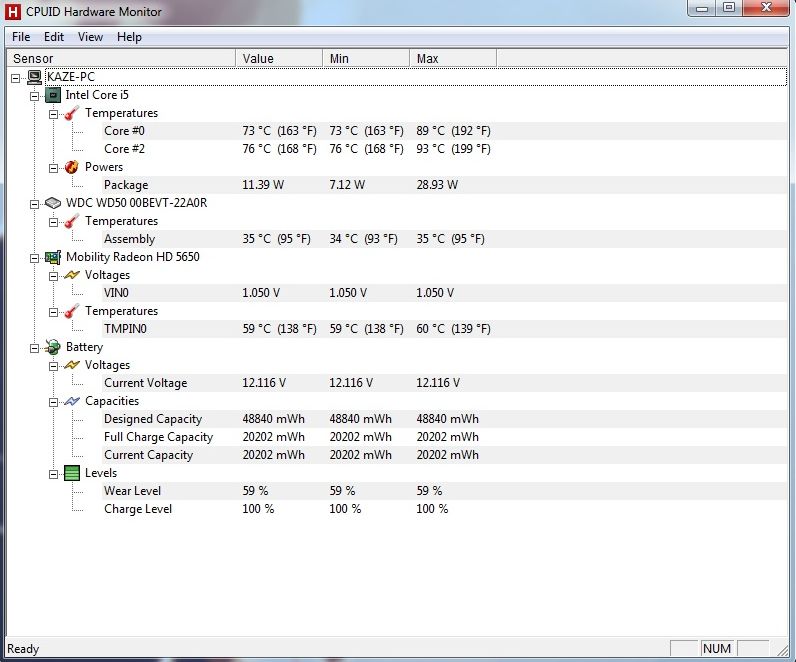796x662 pixels.
Task: Collapse the Capacities group
Action: tap(53, 402)
